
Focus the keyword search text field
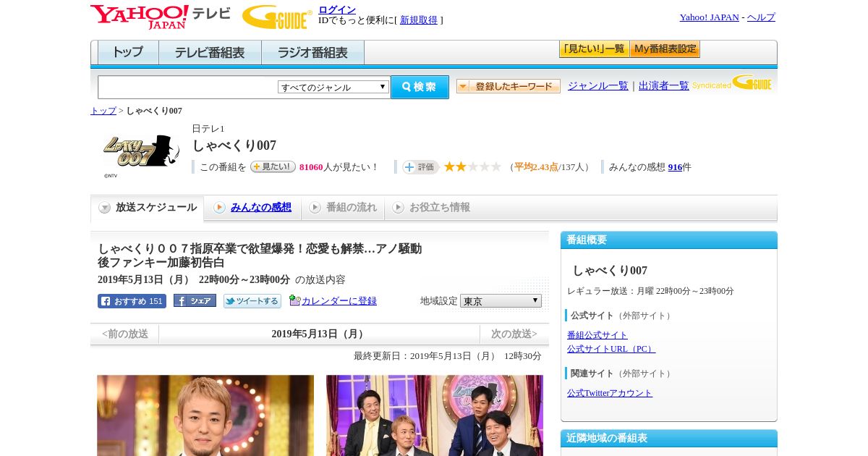(187, 87)
